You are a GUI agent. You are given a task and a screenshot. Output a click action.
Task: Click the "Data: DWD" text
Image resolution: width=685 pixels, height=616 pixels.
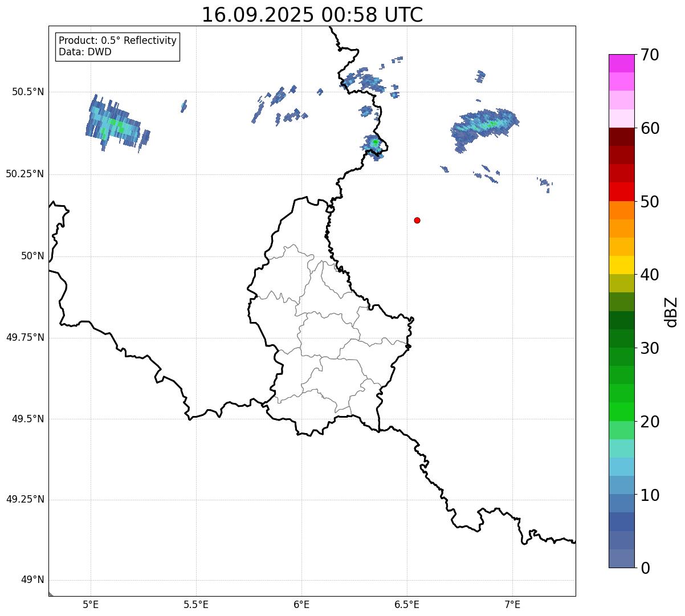tap(85, 52)
